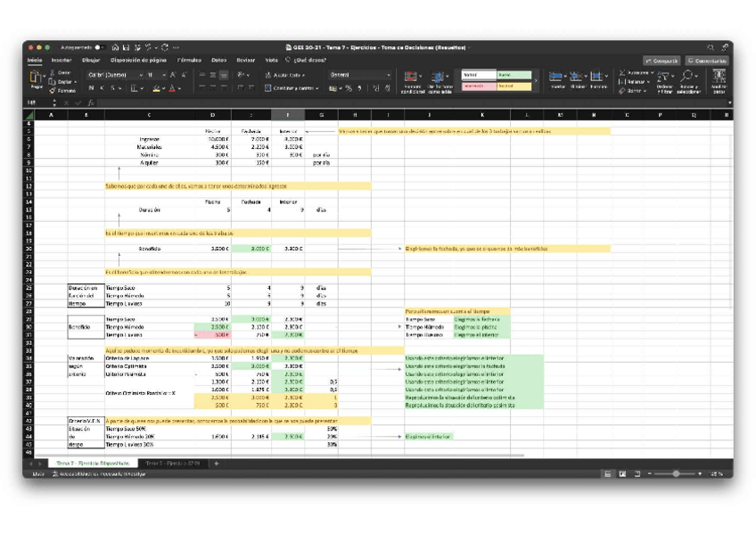The height and width of the screenshot is (534, 756).
Task: Open the Fórmulas ribbon tab
Action: pyautogui.click(x=189, y=61)
